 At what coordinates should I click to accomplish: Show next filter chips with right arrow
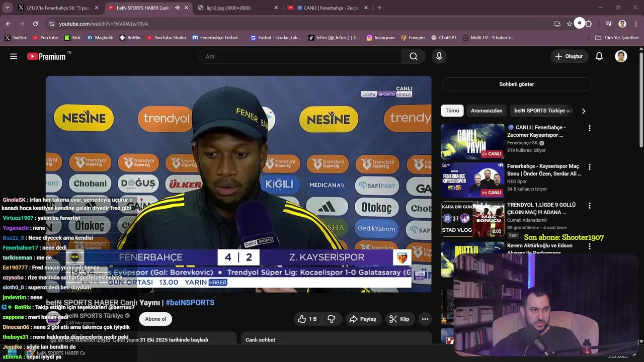pyautogui.click(x=583, y=111)
